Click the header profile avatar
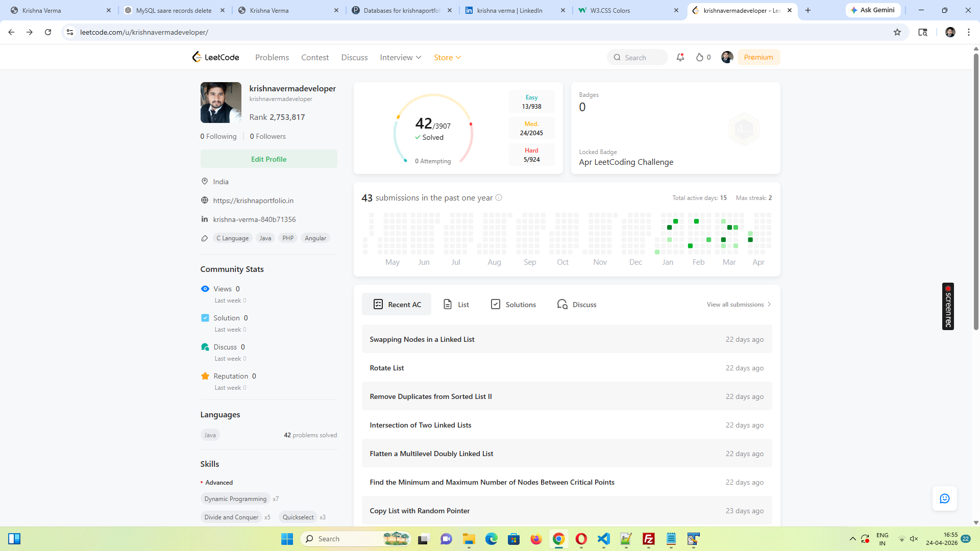Image resolution: width=980 pixels, height=551 pixels. (x=727, y=57)
